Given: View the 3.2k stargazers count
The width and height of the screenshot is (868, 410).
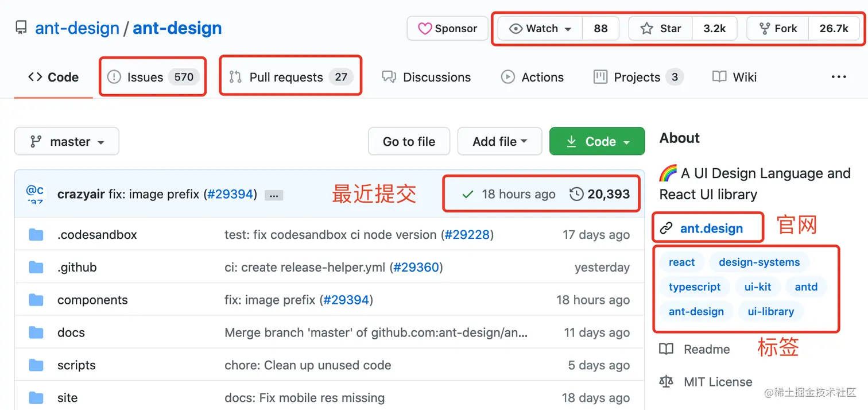Looking at the screenshot, I should click(x=715, y=28).
